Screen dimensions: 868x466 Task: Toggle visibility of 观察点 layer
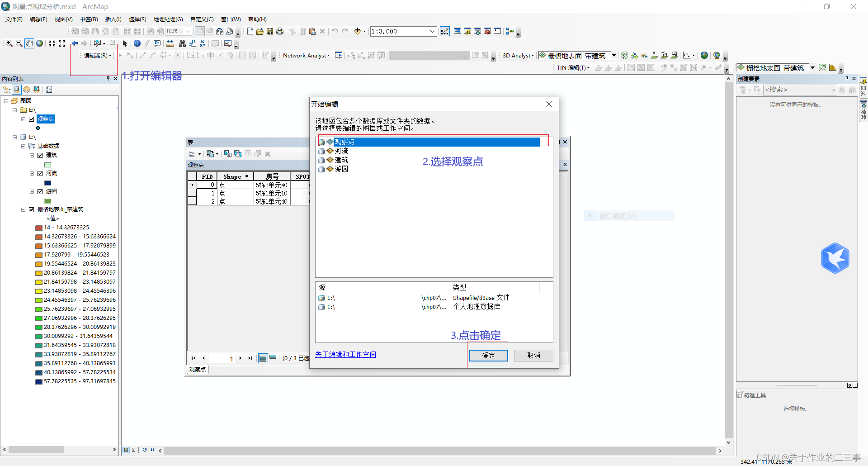pyautogui.click(x=32, y=119)
